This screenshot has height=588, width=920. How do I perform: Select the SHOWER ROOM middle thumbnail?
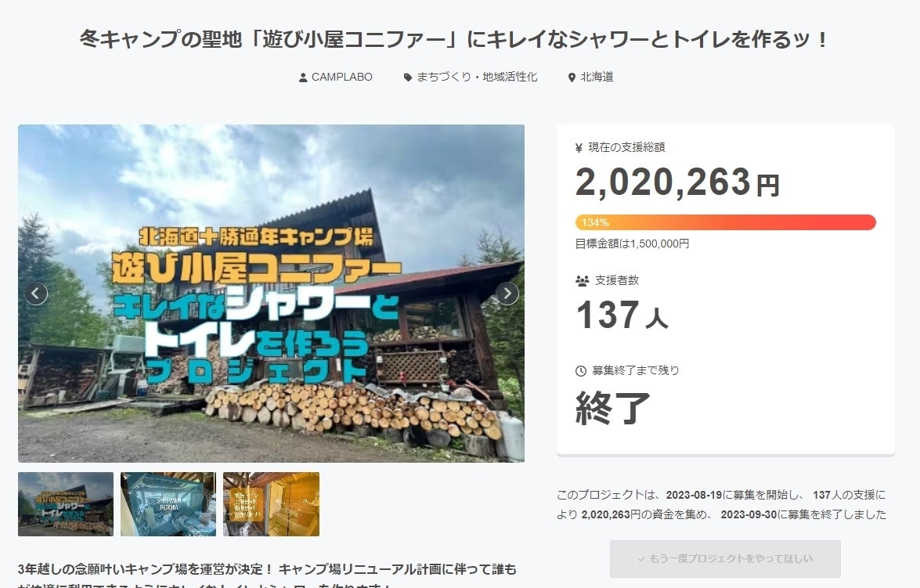click(x=168, y=505)
